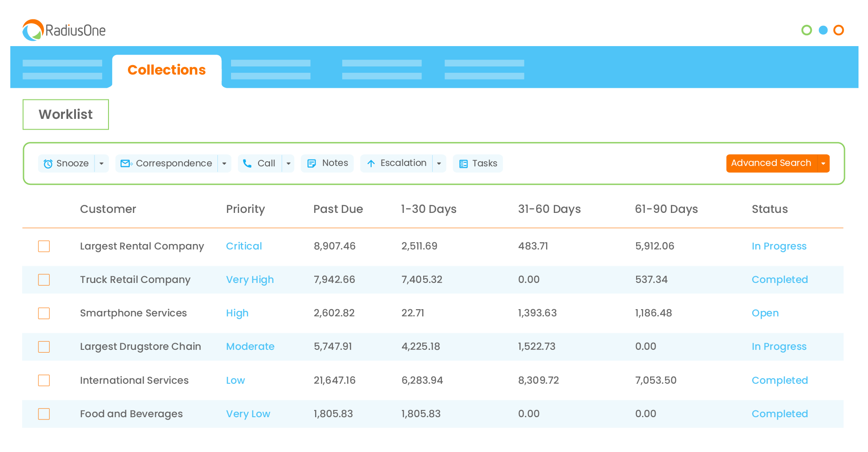Click the solid blue circle indicator
The width and height of the screenshot is (868, 452).
[823, 30]
